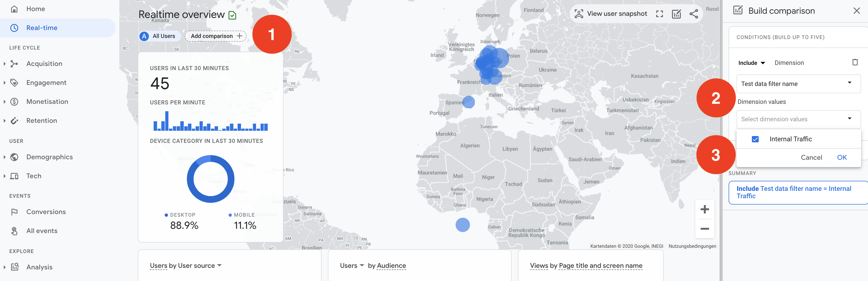This screenshot has width=868, height=281.
Task: Expand the Tech section arrow
Action: 4,176
